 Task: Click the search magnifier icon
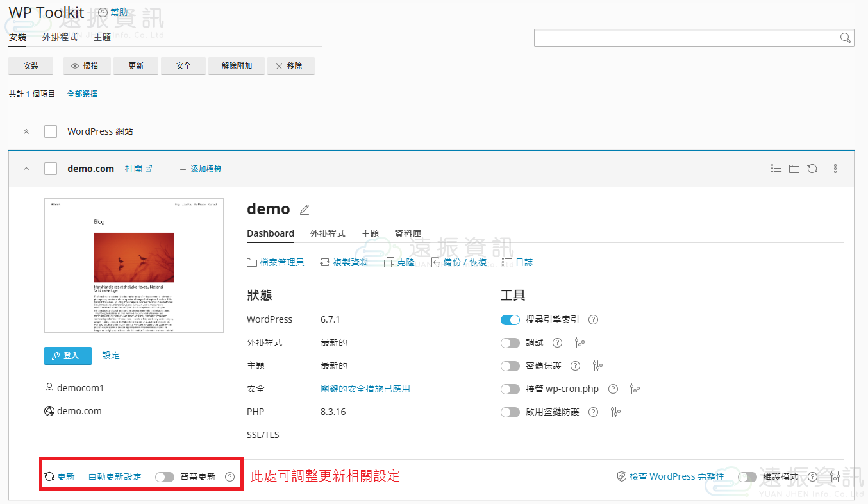tap(846, 38)
